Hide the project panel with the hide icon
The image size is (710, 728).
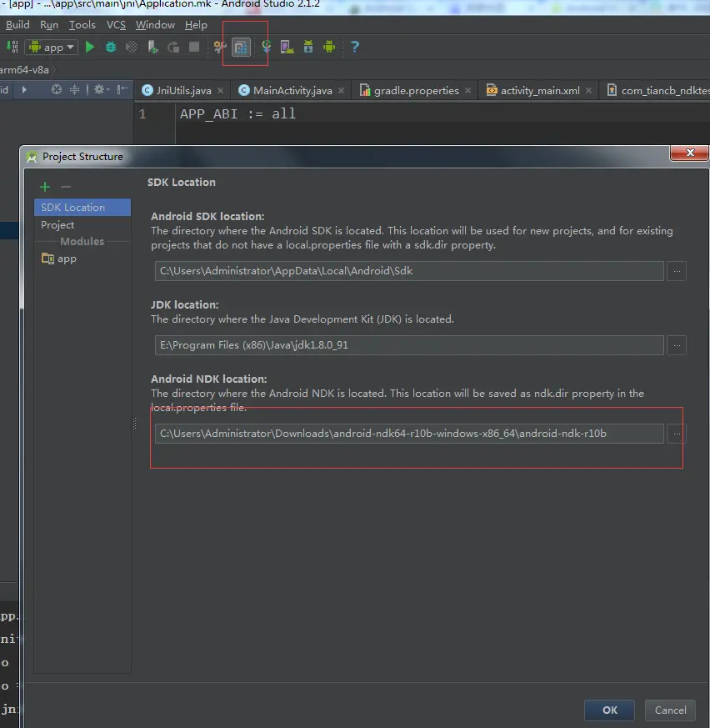point(122,89)
